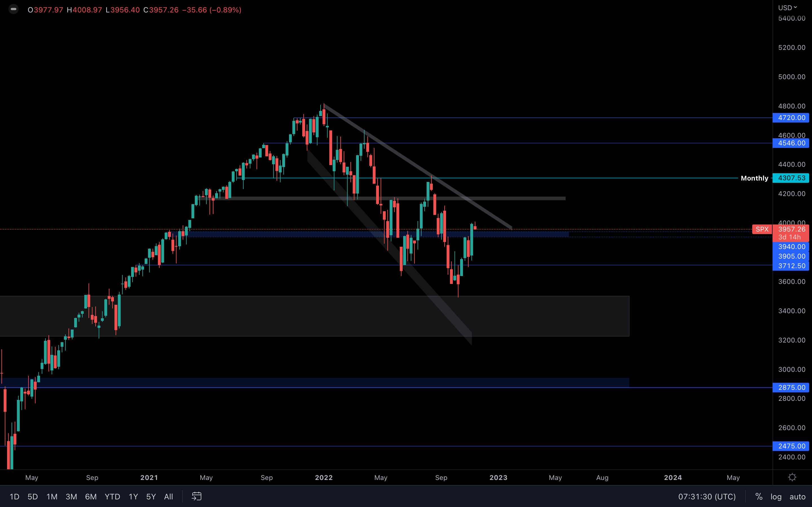Image resolution: width=812 pixels, height=507 pixels.
Task: Choose the YTD range
Action: click(x=112, y=497)
